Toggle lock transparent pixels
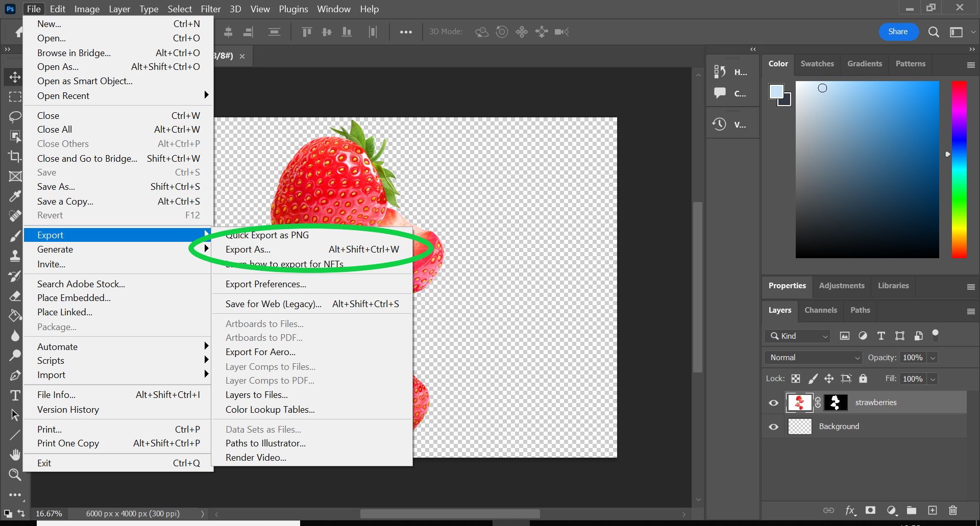This screenshot has height=526, width=980. [796, 379]
